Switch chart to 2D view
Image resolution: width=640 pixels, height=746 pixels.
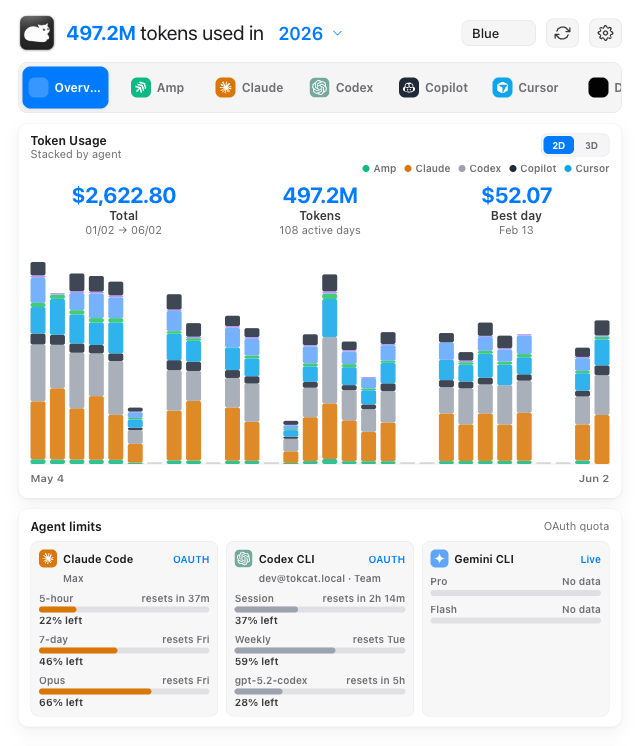pyautogui.click(x=559, y=146)
